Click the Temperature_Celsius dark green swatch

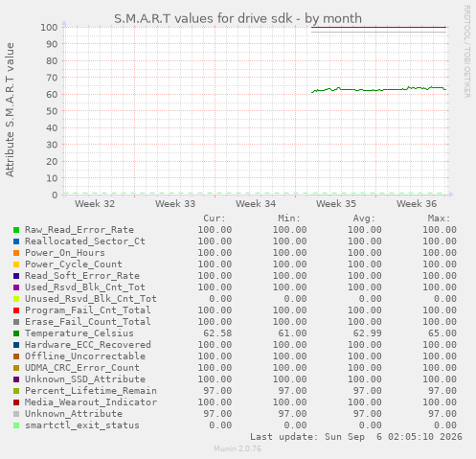click(x=16, y=333)
